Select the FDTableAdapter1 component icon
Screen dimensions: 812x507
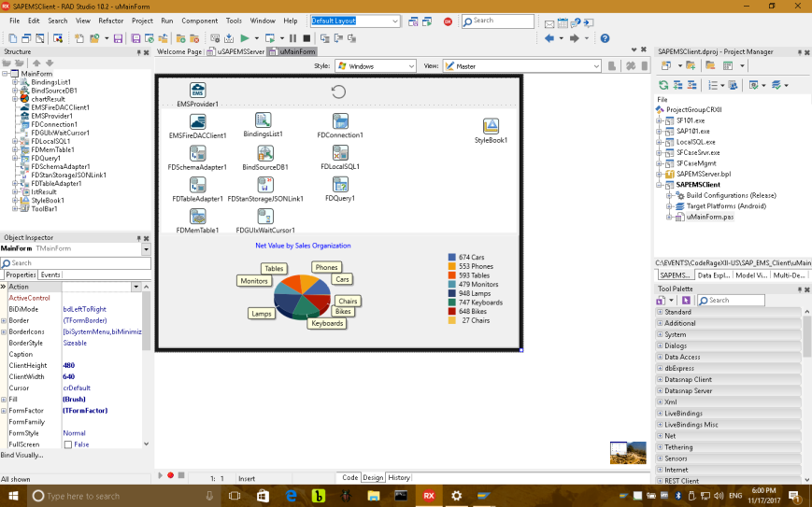pos(197,185)
